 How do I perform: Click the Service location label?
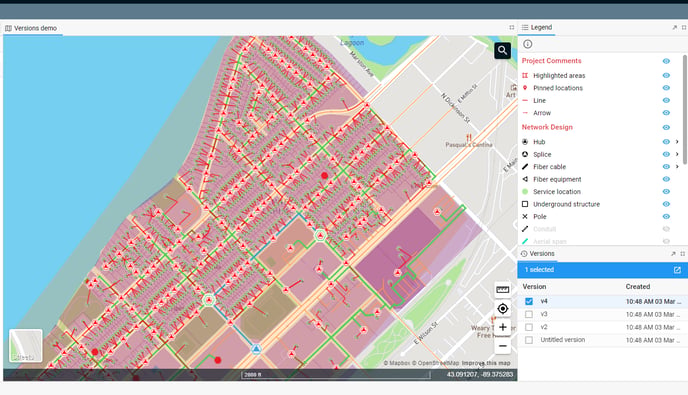(557, 192)
